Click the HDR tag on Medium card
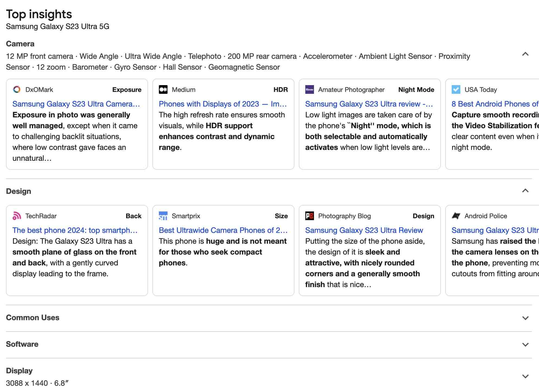 point(281,90)
